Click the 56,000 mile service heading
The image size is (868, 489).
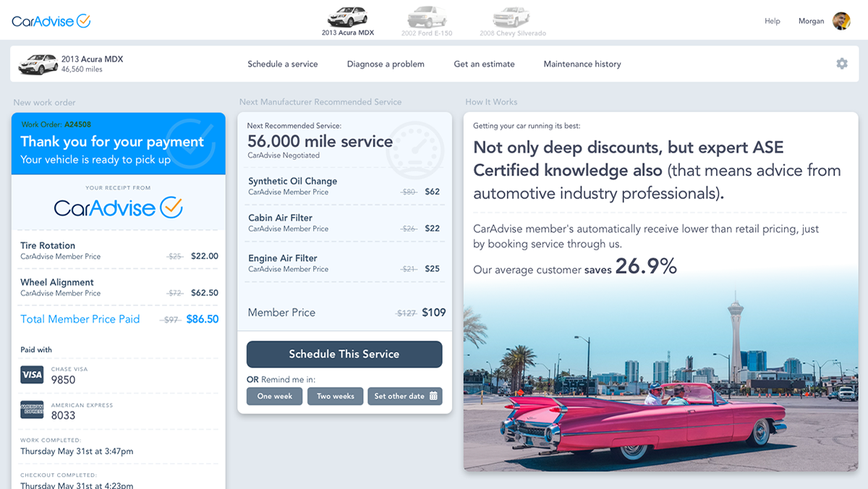[x=320, y=141]
